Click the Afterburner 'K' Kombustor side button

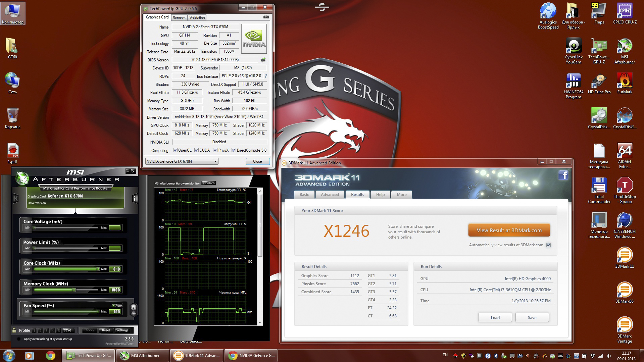[x=15, y=198]
